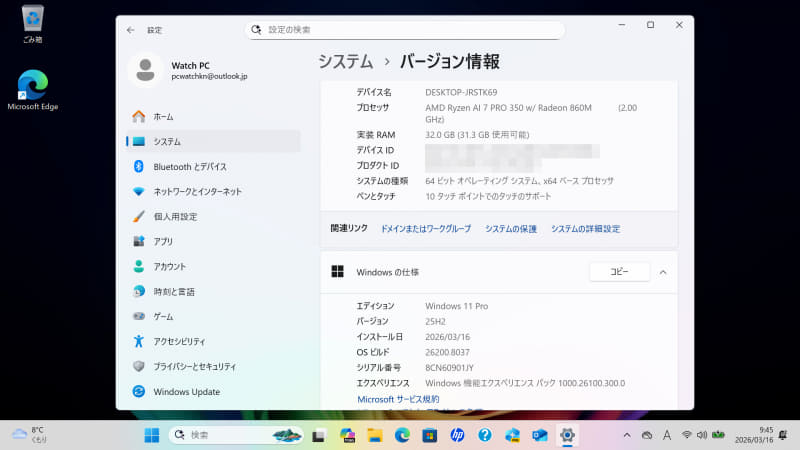Open the taskbar app left of Outlook
This screenshot has height=450, width=800.
point(512,435)
